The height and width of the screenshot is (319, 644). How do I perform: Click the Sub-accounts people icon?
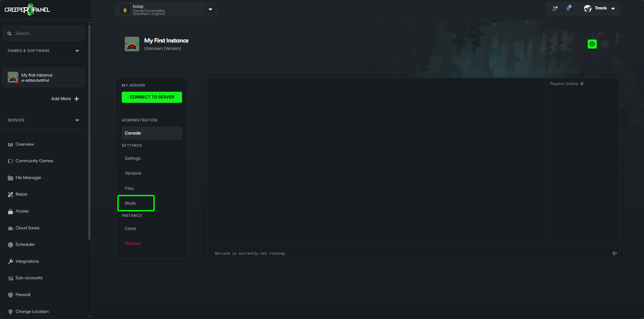point(10,278)
